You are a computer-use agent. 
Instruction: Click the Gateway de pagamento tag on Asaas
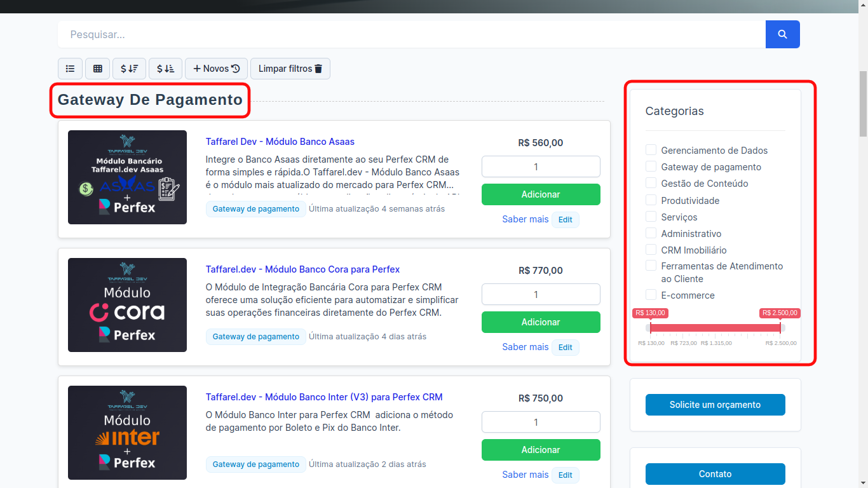click(x=255, y=208)
